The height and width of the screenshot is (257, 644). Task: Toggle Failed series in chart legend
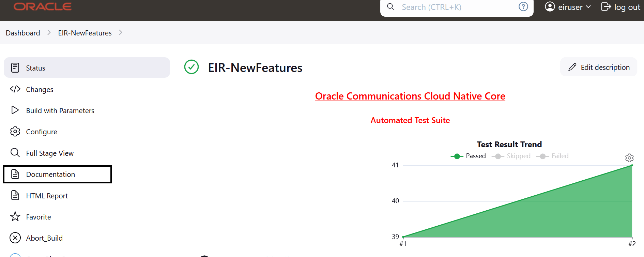[552, 156]
